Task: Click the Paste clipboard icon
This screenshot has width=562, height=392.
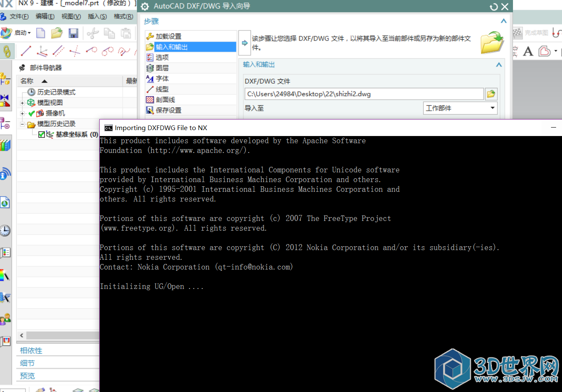Action: 125,33
